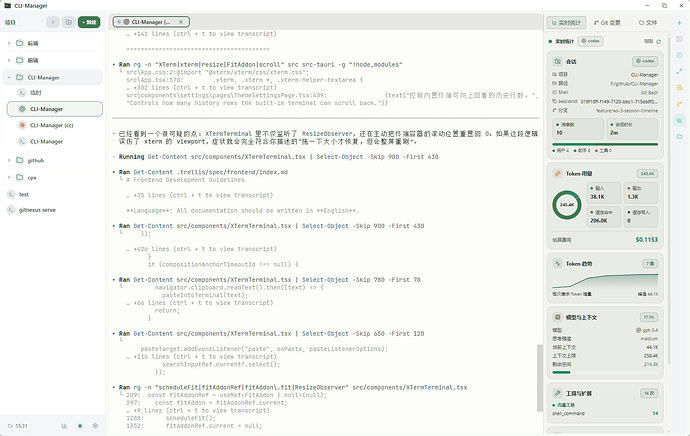Click the cpa folder icon

(19, 177)
